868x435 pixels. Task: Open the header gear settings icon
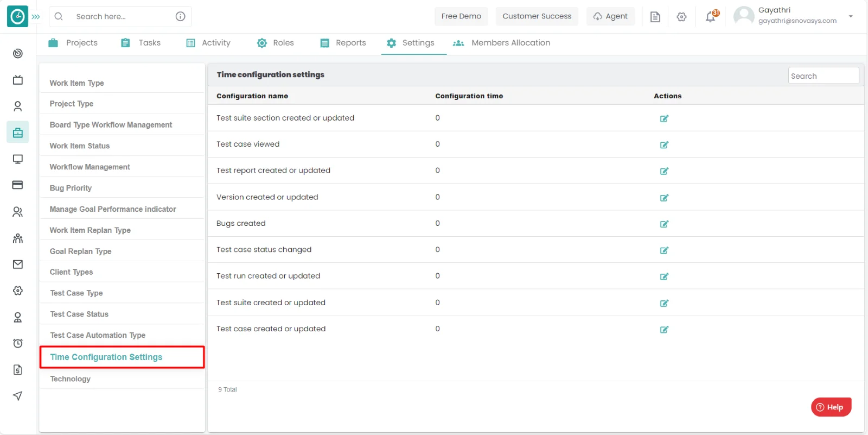(x=682, y=17)
